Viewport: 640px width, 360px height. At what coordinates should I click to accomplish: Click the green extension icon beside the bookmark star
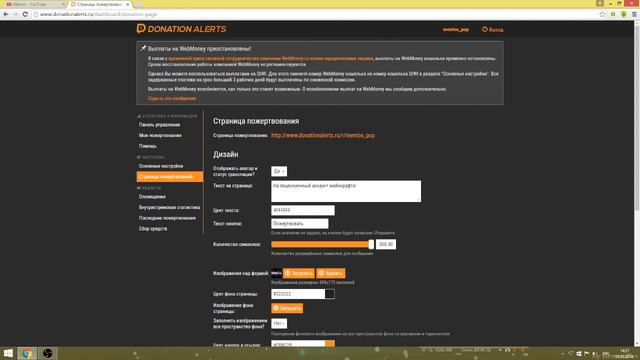tap(613, 14)
